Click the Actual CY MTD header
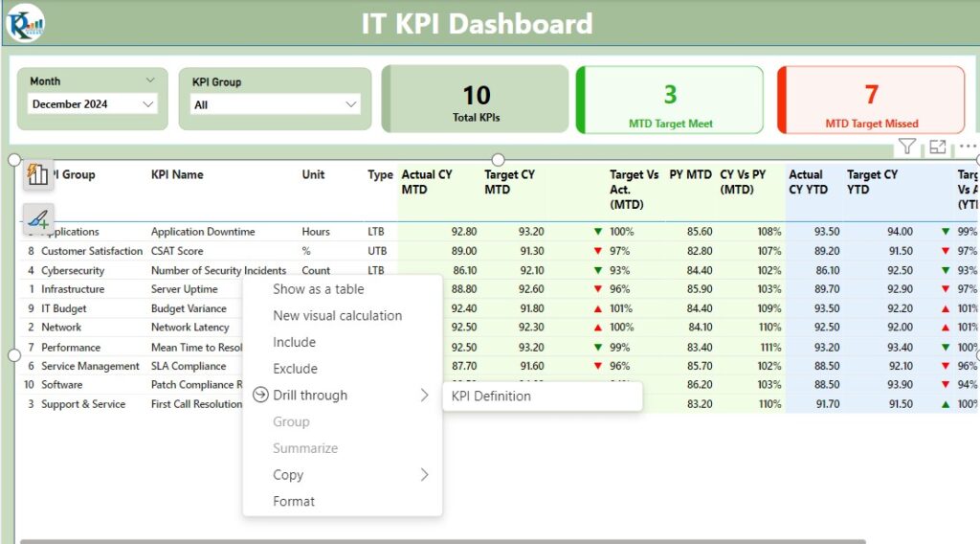 427,182
